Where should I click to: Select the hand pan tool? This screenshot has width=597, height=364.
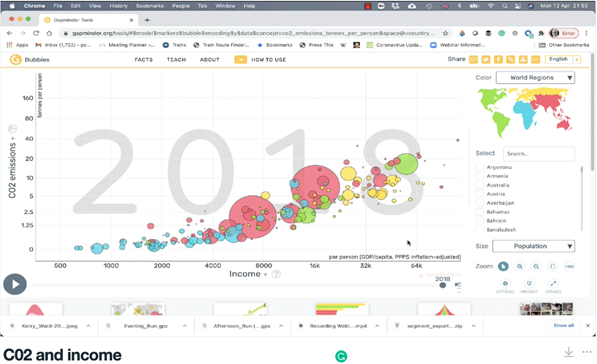click(x=552, y=267)
